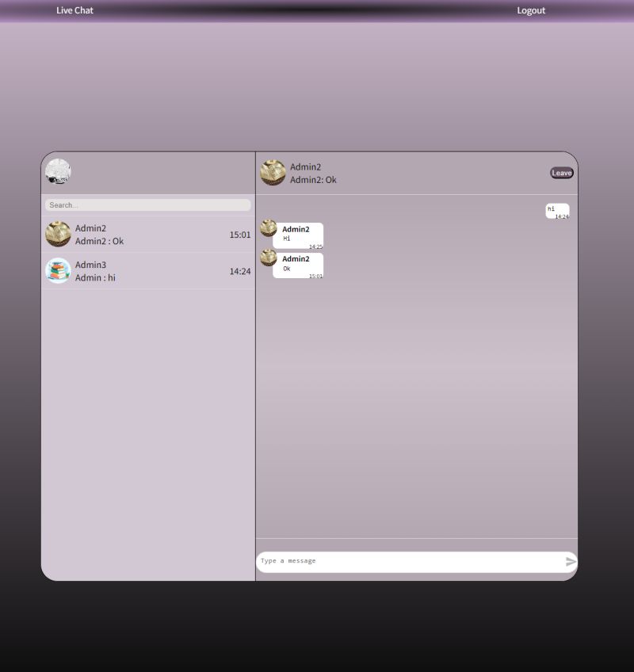This screenshot has width=634, height=672.
Task: Click the Live Chat title in the top bar
Action: [73, 10]
